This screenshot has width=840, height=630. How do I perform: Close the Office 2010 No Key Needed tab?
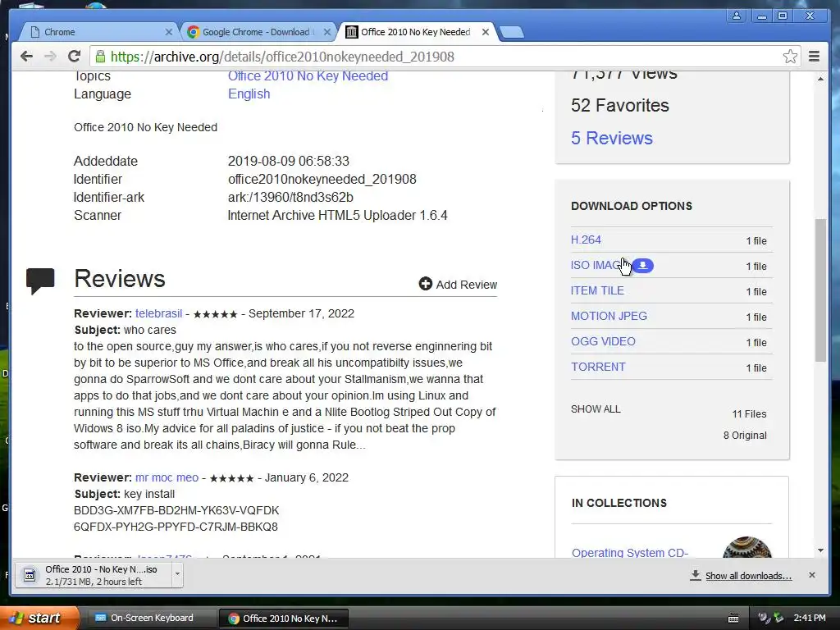point(486,32)
